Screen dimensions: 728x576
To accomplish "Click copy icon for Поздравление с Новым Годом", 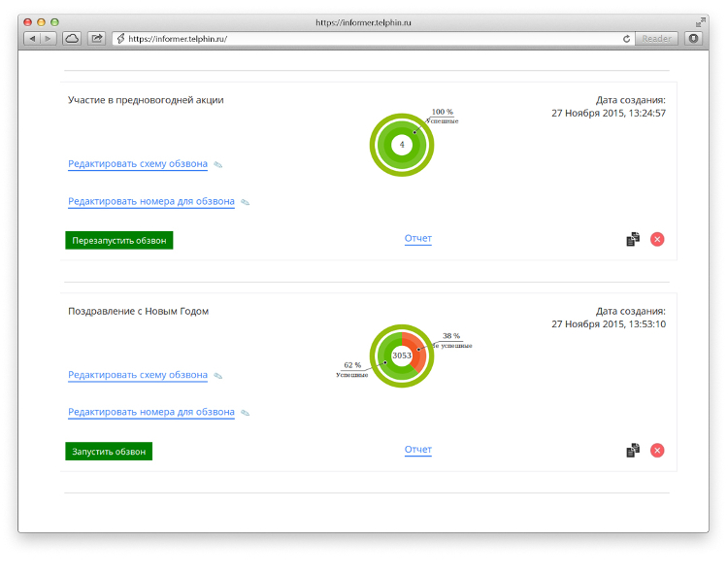I will pos(633,450).
